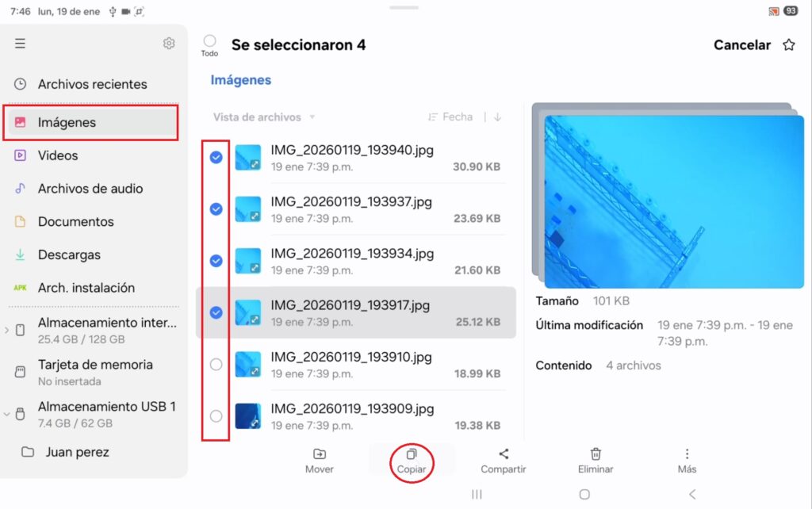
Task: Tap the large image preview thumbnail
Action: [673, 201]
